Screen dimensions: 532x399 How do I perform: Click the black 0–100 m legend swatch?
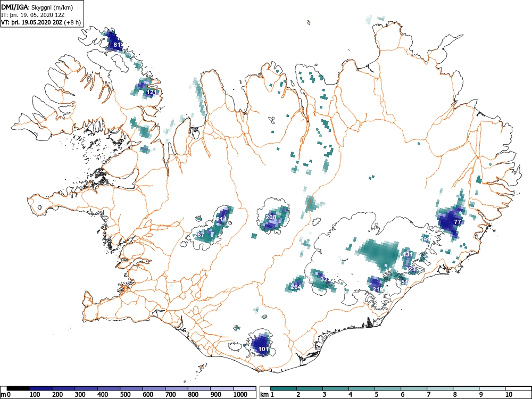click(x=18, y=388)
